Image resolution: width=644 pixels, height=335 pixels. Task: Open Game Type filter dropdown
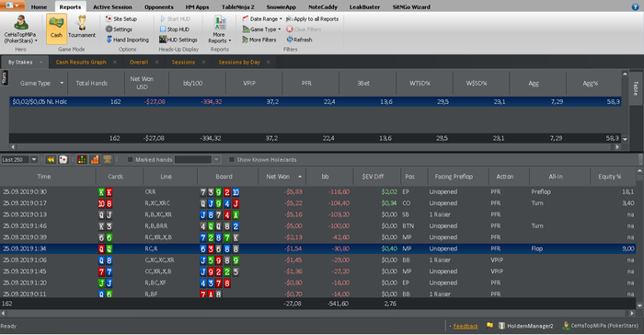(261, 29)
